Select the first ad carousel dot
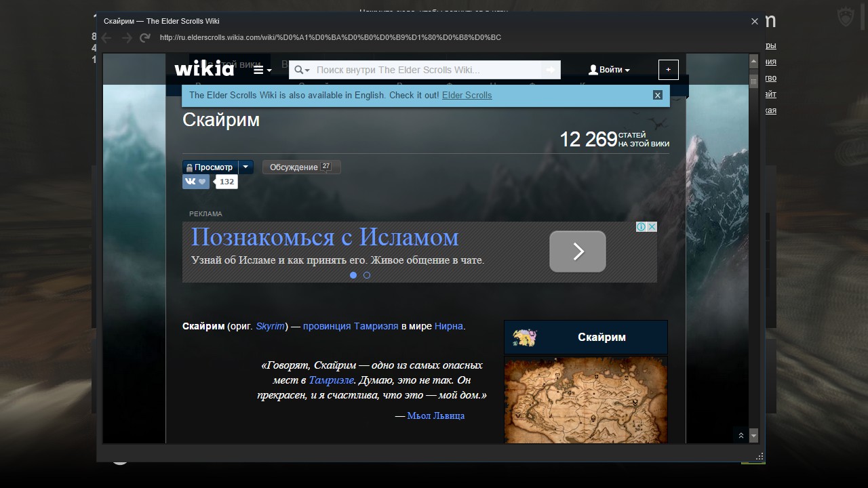868x488 pixels. [353, 275]
